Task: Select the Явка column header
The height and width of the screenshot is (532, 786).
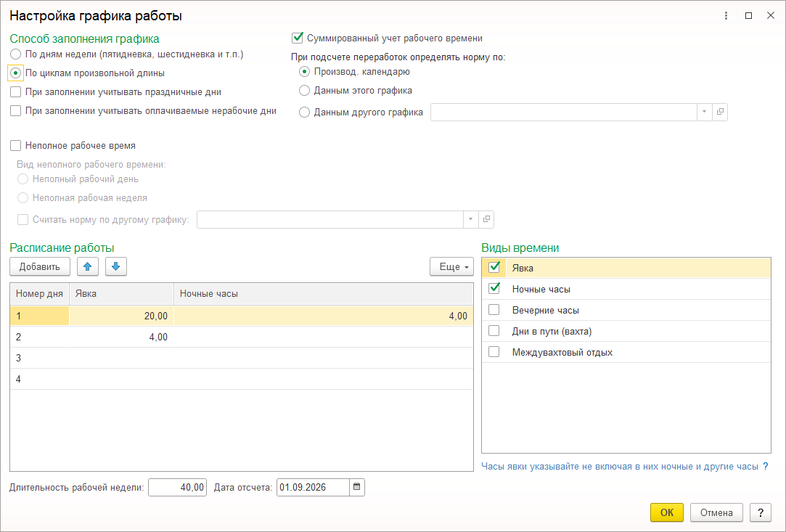Action: click(x=121, y=294)
